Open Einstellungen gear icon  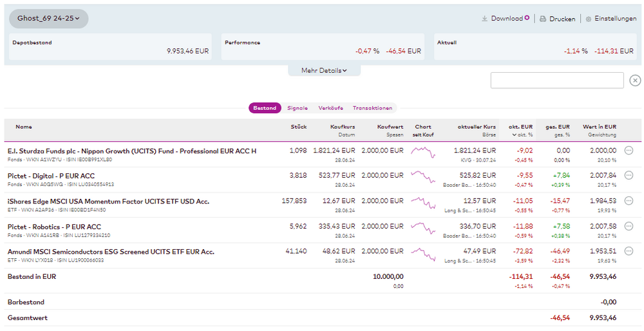pos(588,19)
